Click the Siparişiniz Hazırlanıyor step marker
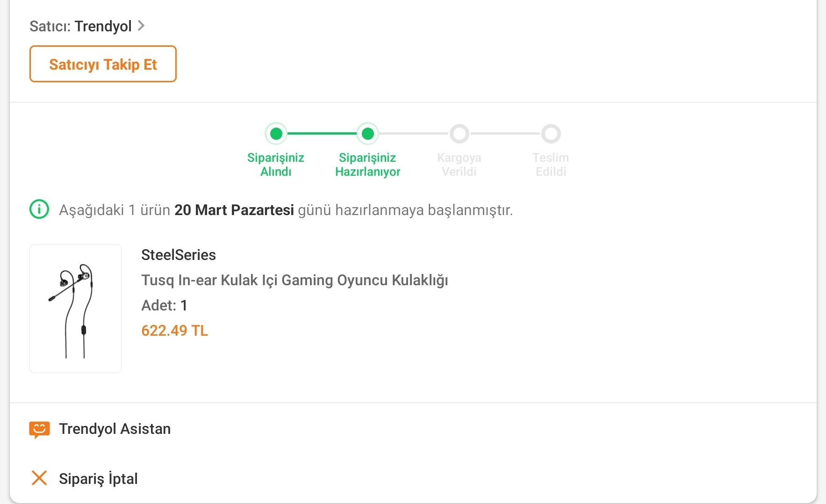Viewport: 826px width, 504px height. (x=368, y=134)
